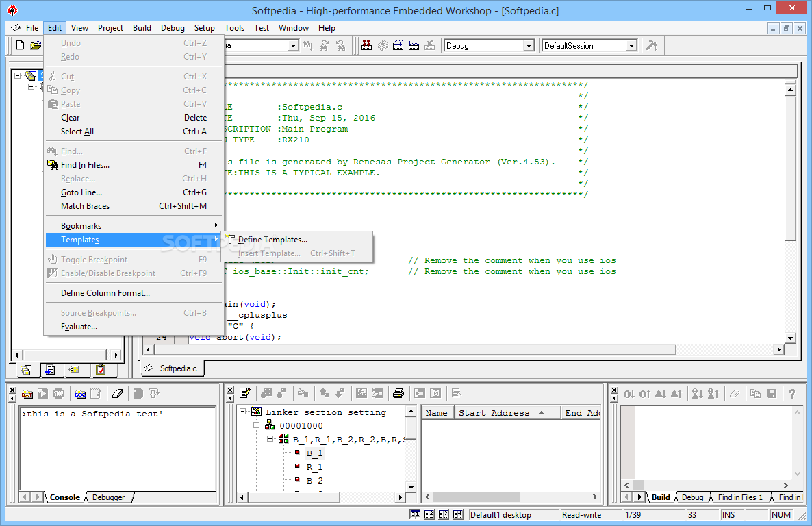Open the Debug configuration dropdown

pyautogui.click(x=528, y=46)
